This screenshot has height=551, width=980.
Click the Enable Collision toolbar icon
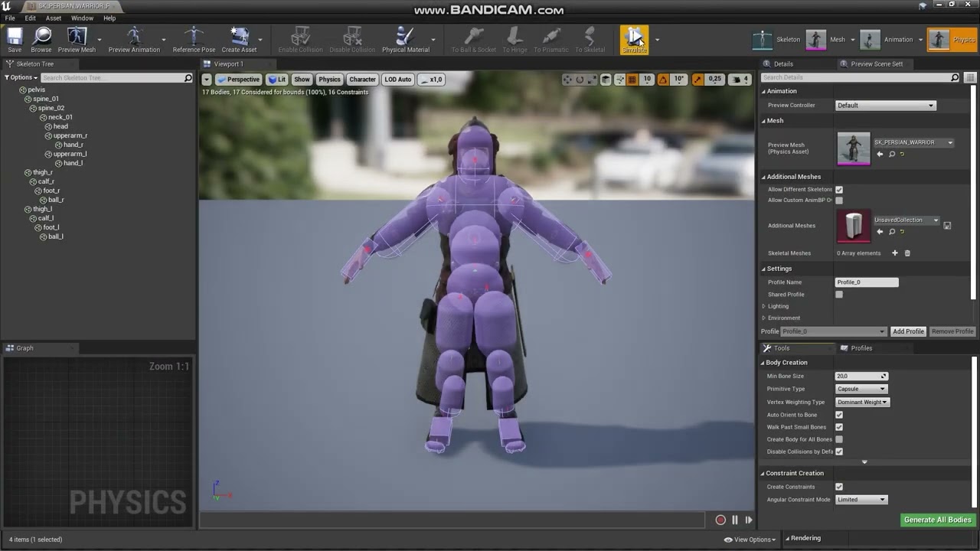[300, 40]
